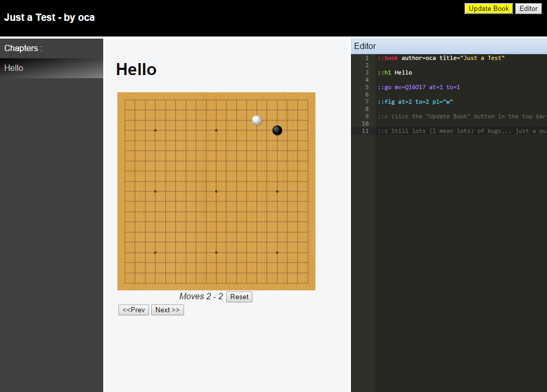Click the Editor panel title bar
Viewport: 547px width, 392px height.
coord(448,46)
